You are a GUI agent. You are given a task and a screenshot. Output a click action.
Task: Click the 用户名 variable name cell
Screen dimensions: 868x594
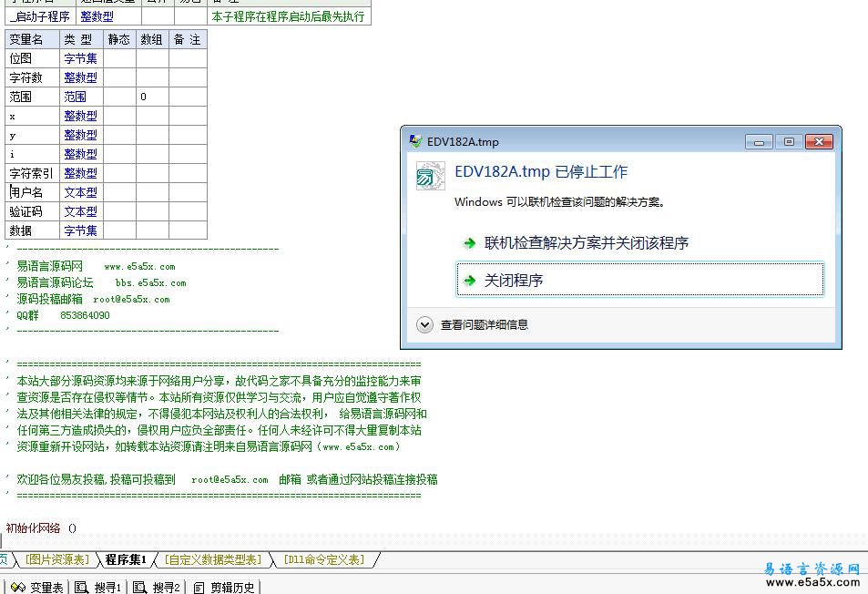[x=32, y=191]
